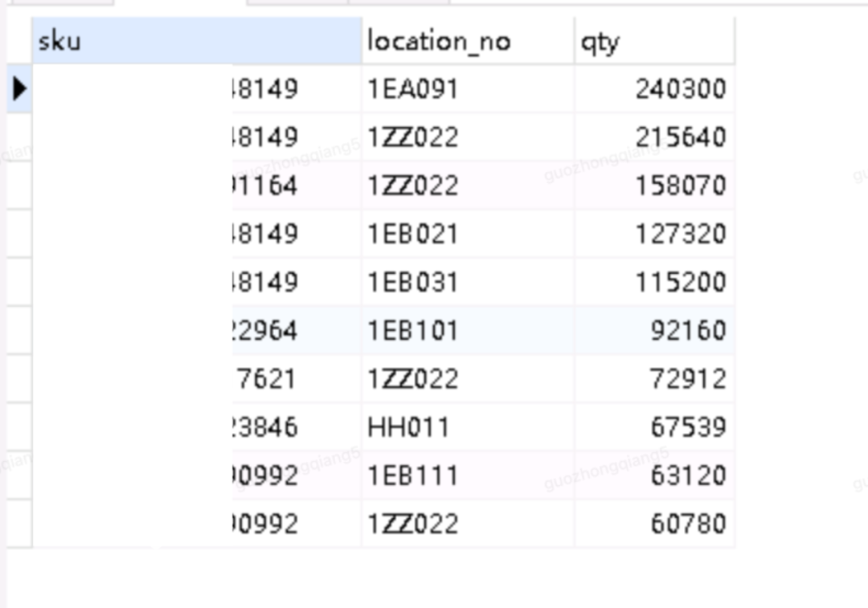Screen dimensions: 868x608
Task: Select sku ending 8149 in the 115200 row
Action: click(266, 282)
